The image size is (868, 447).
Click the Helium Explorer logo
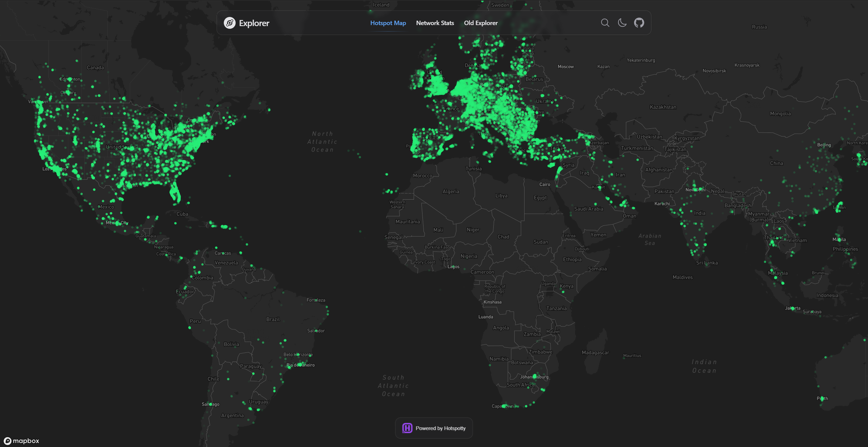click(x=229, y=23)
